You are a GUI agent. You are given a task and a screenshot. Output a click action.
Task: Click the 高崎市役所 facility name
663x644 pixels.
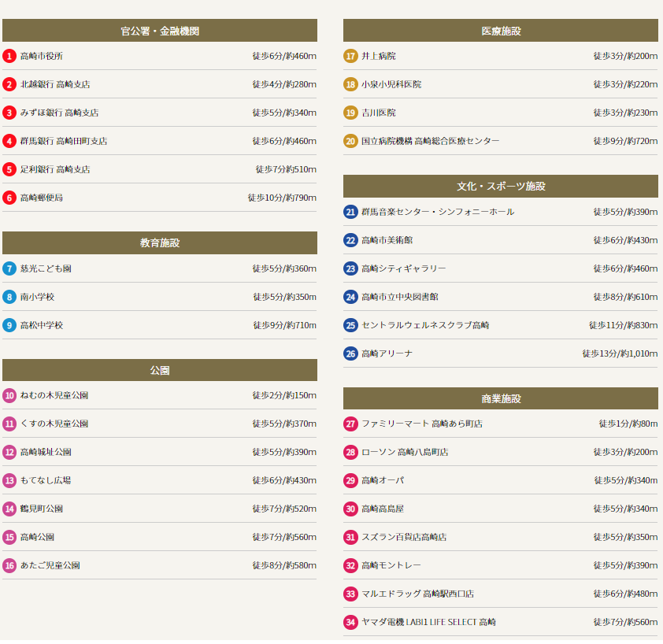[x=42, y=56]
